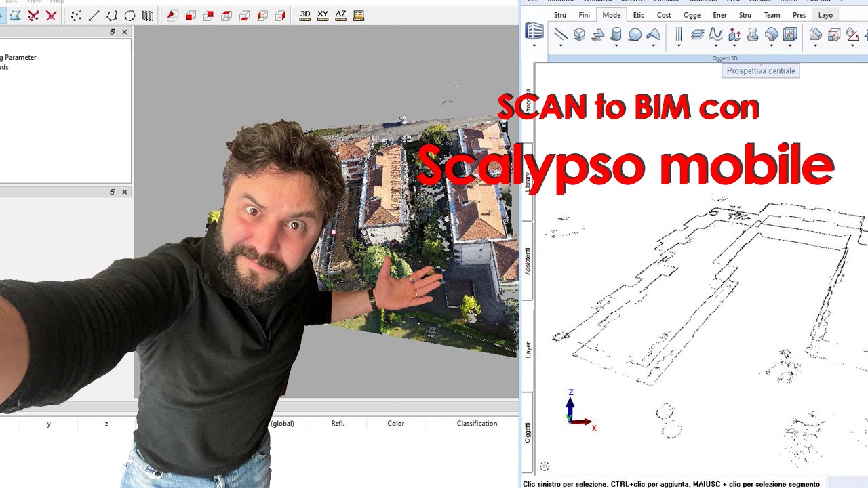Choose the cube view with red back face

(x=208, y=16)
